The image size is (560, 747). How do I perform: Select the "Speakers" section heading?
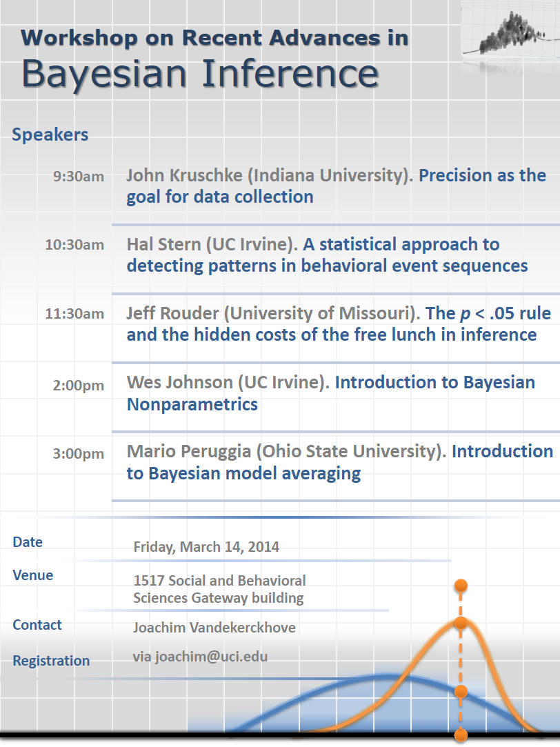[x=50, y=134]
